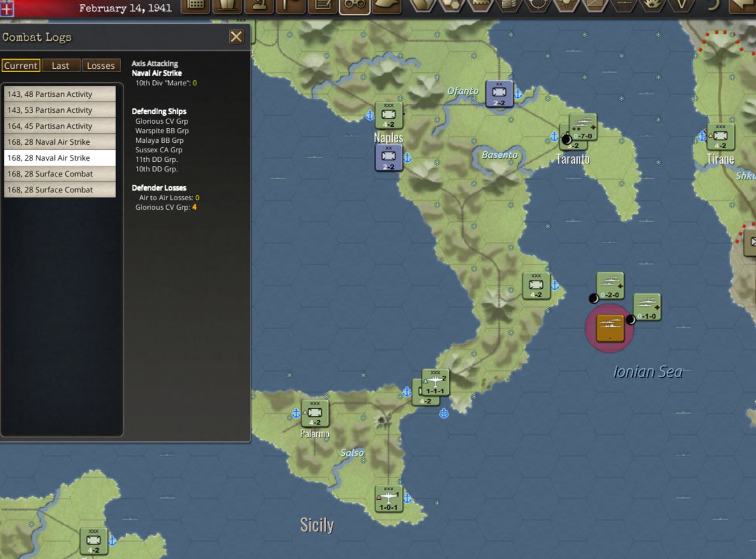Click the Sicily map label
The image size is (756, 559).
[x=317, y=525]
